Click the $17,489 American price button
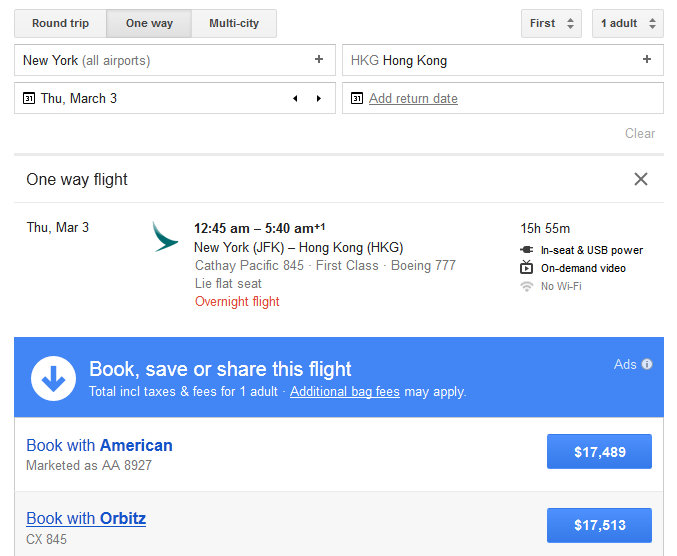This screenshot has height=556, width=677. 599,452
